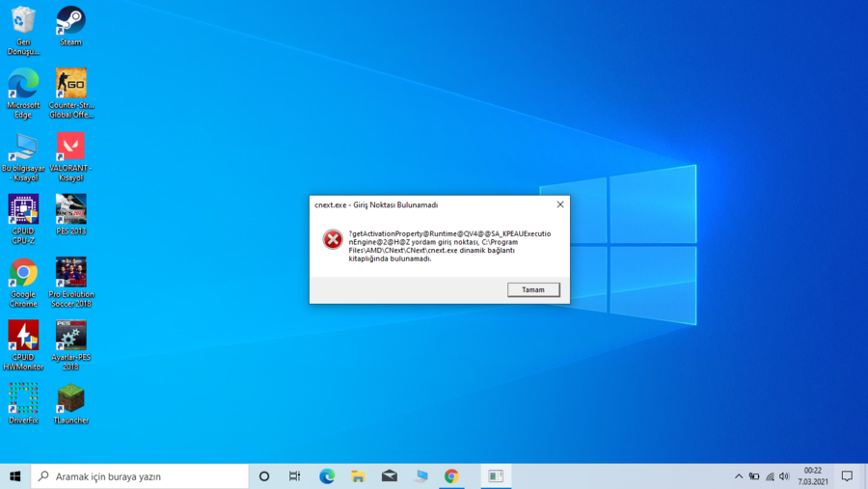The image size is (868, 489).
Task: Select the VALORANT shortcut icon
Action: coord(70,156)
